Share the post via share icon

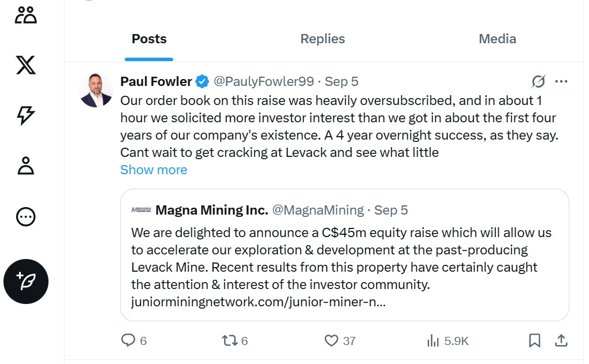[561, 341]
